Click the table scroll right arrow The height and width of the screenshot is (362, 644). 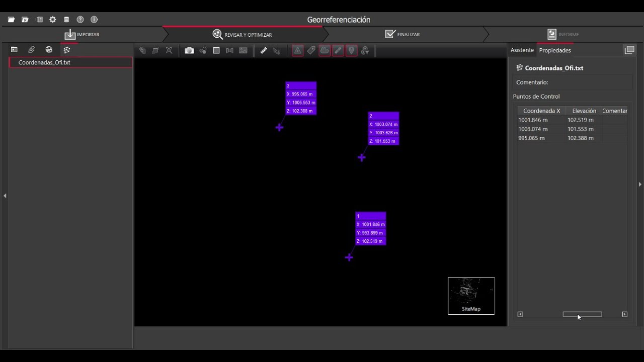pyautogui.click(x=625, y=314)
